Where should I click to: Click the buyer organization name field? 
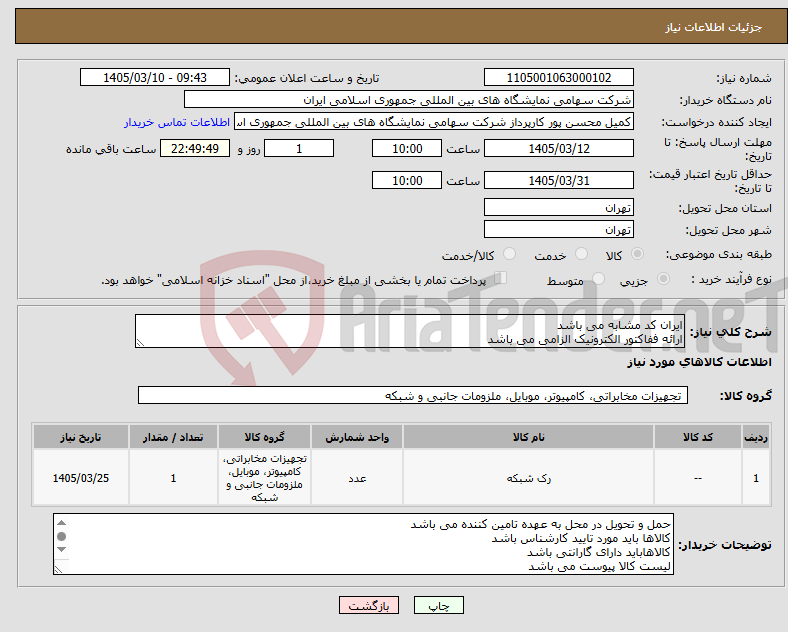(x=409, y=100)
